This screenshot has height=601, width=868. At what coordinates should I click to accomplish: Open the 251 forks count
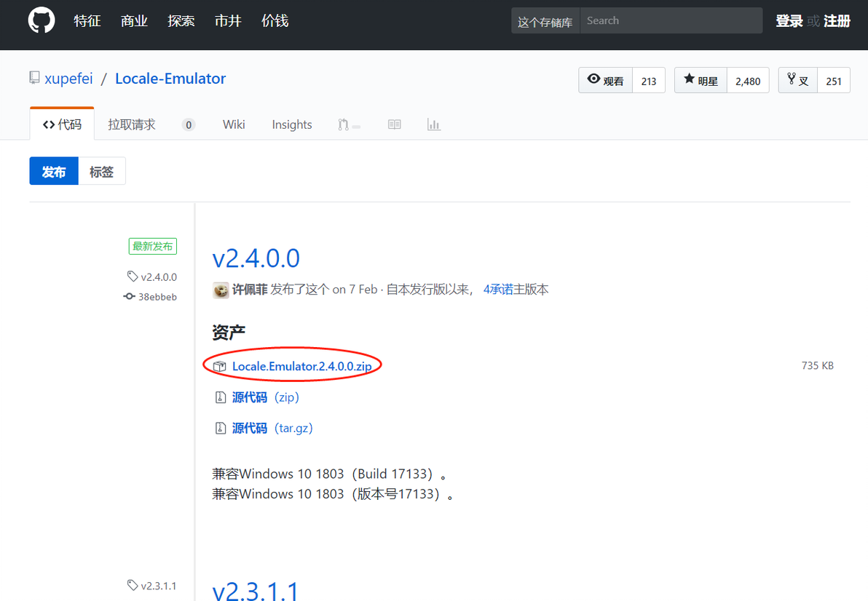(x=834, y=81)
